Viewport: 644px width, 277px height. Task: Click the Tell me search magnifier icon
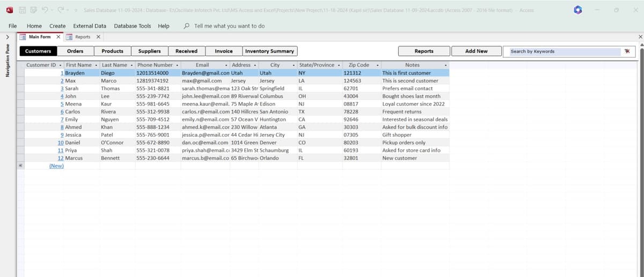point(186,26)
